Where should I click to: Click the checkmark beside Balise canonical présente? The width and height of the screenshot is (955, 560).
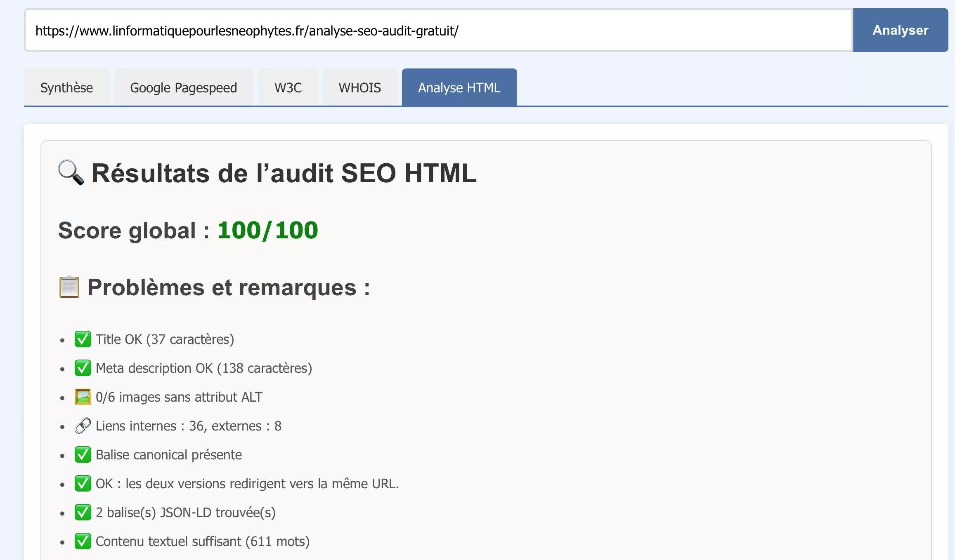(83, 455)
